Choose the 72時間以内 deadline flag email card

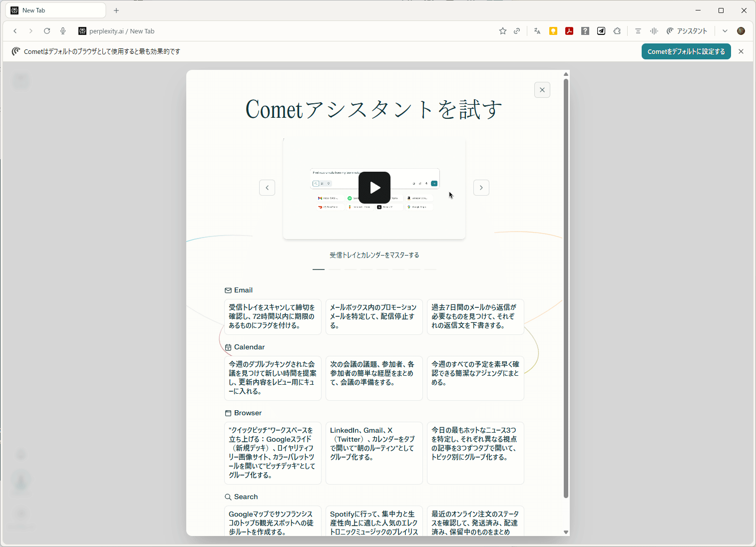273,316
